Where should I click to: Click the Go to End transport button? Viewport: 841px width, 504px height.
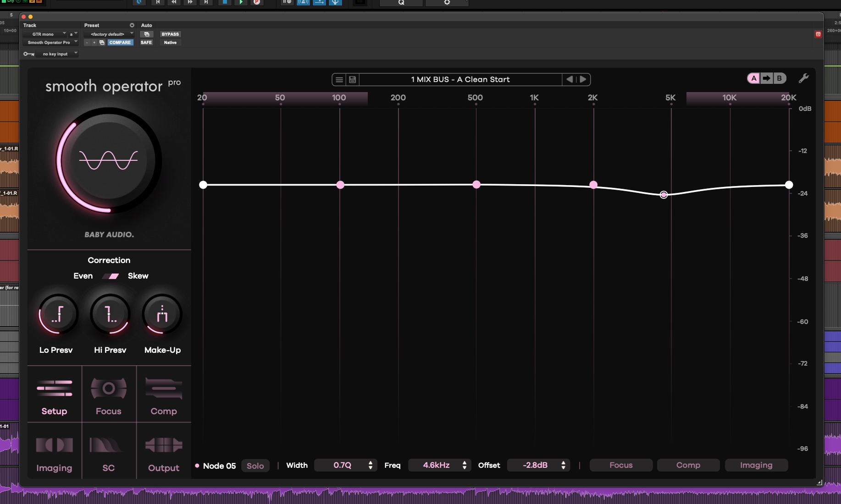[206, 2]
